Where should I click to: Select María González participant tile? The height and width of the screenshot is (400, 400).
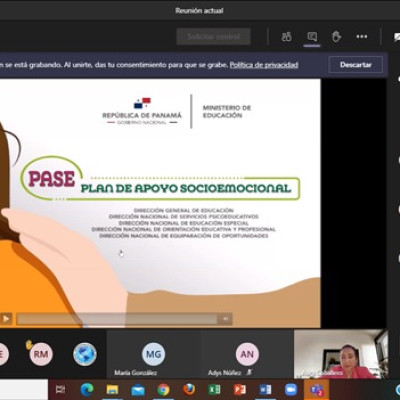pyautogui.click(x=153, y=354)
